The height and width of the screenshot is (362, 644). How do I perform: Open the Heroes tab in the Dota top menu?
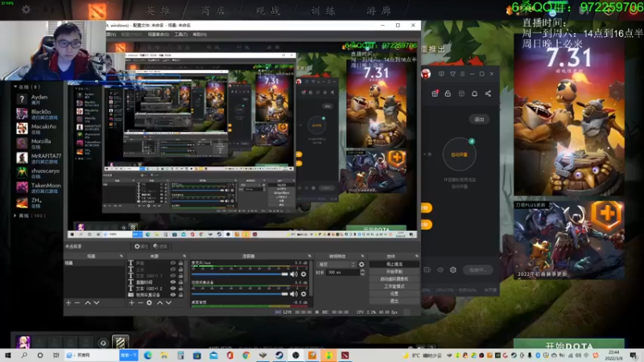[159, 10]
